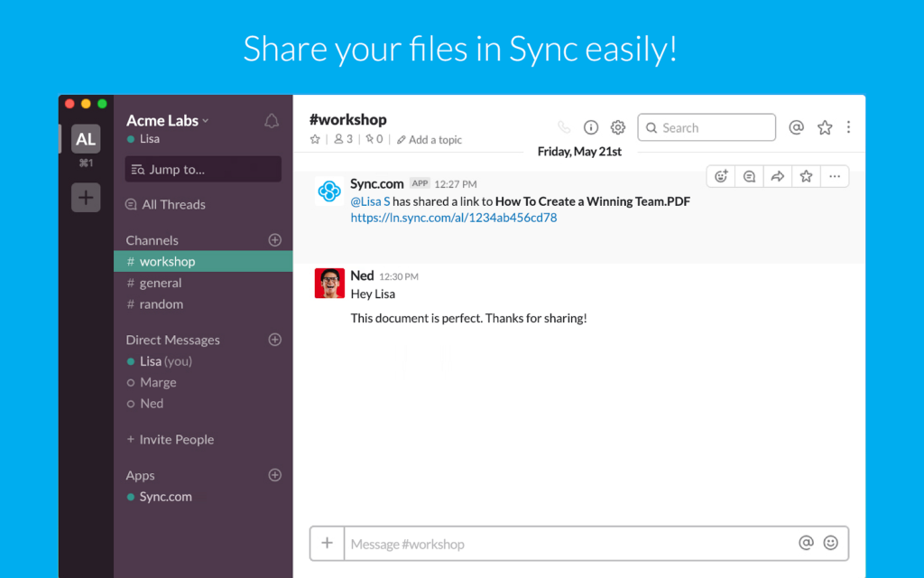Select the add reaction emoji icon on Sync.com's message
This screenshot has height=578, width=924.
pyautogui.click(x=721, y=176)
